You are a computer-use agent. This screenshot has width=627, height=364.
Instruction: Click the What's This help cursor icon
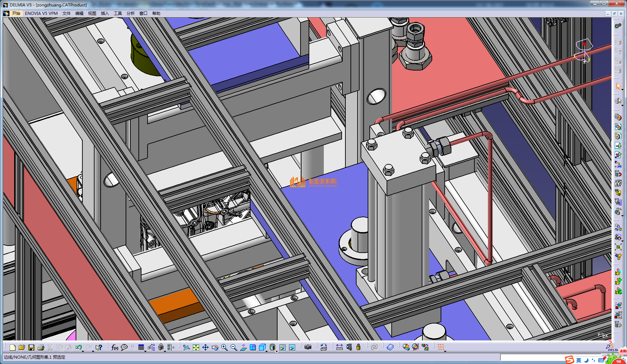coord(99,347)
